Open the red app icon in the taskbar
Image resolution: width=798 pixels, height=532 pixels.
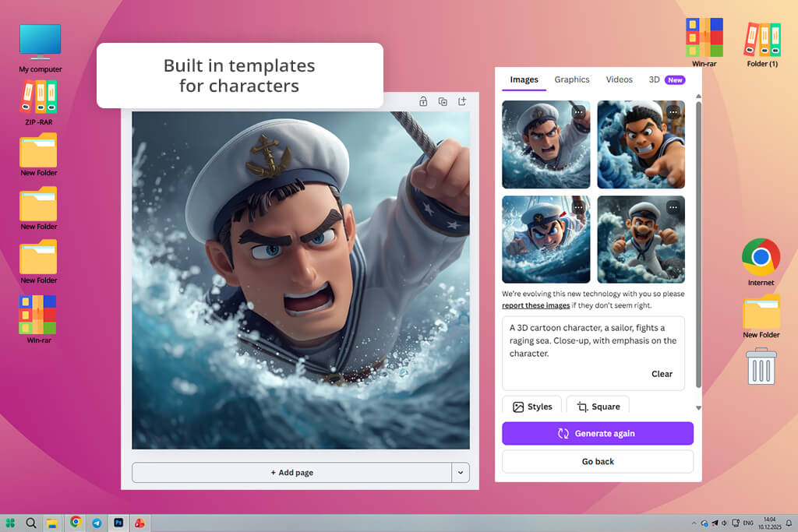pyautogui.click(x=139, y=523)
